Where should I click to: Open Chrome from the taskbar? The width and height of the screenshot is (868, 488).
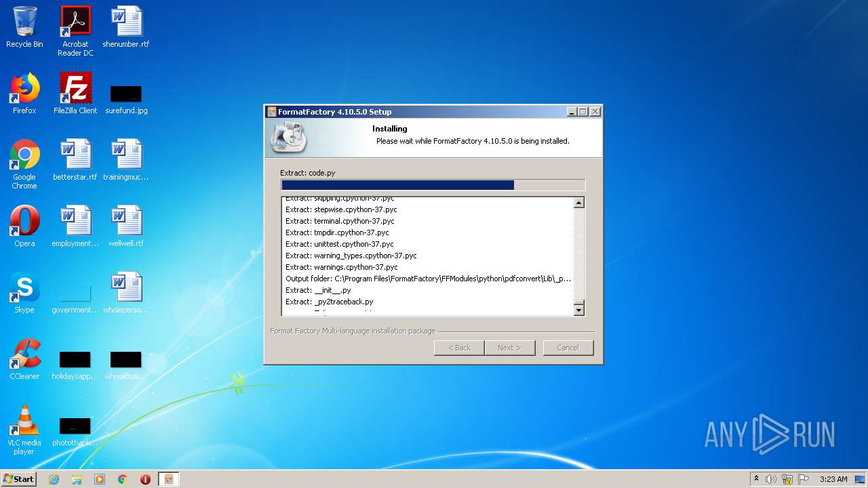[123, 479]
